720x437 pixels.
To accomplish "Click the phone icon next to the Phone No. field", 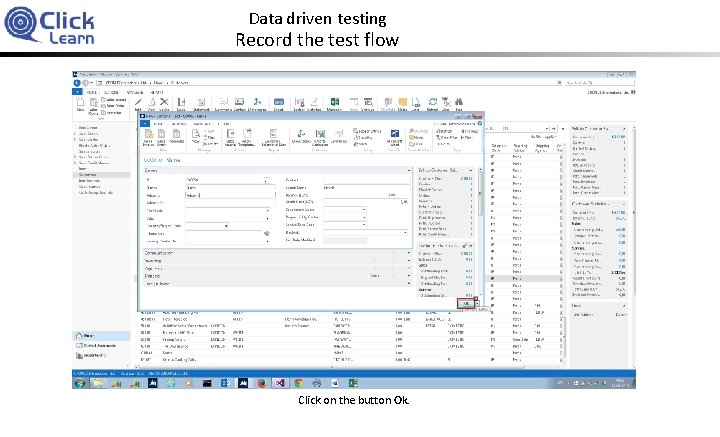I will [x=267, y=234].
